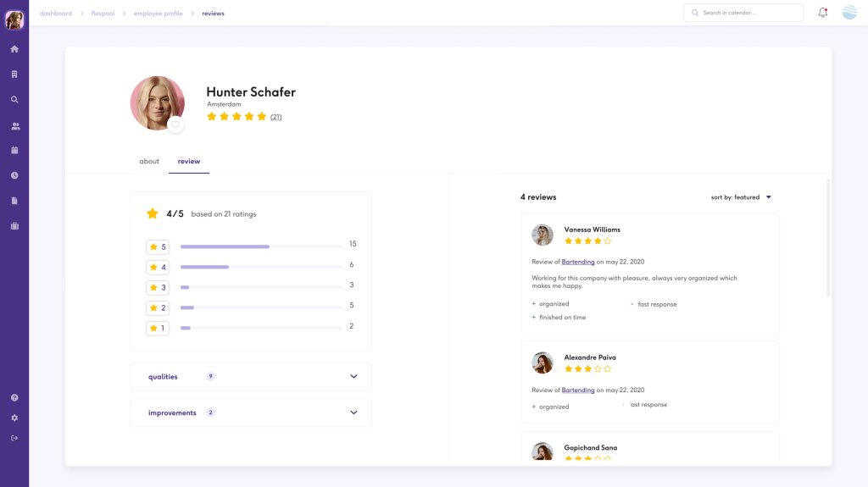Switch to the about tab
This screenshot has width=868, height=487.
(149, 161)
